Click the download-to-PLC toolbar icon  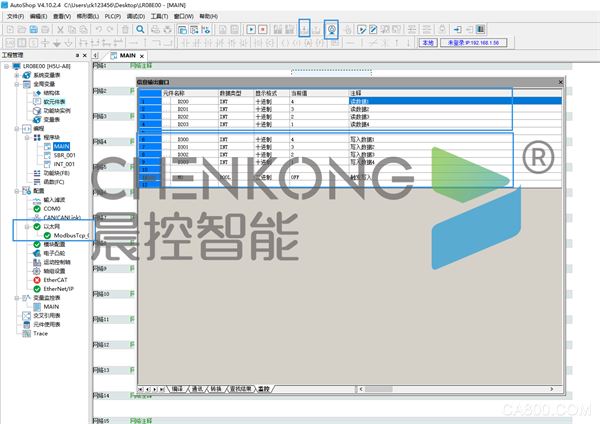tap(304, 30)
